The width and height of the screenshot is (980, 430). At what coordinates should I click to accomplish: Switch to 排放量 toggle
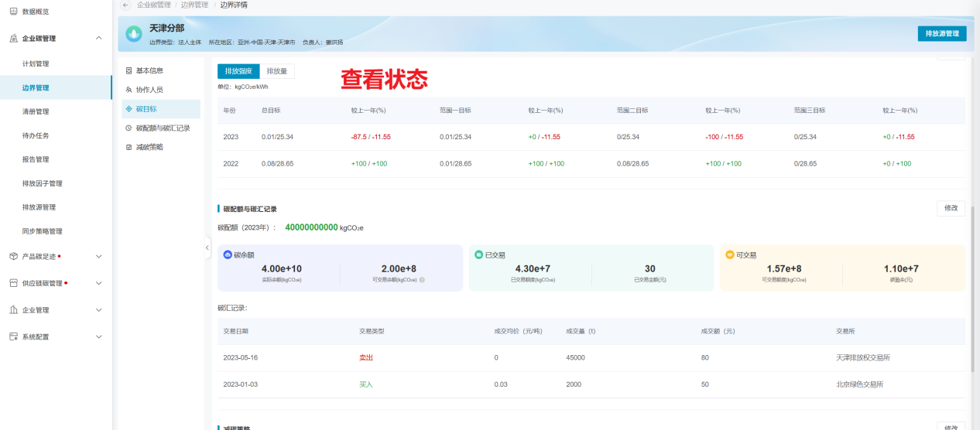276,71
